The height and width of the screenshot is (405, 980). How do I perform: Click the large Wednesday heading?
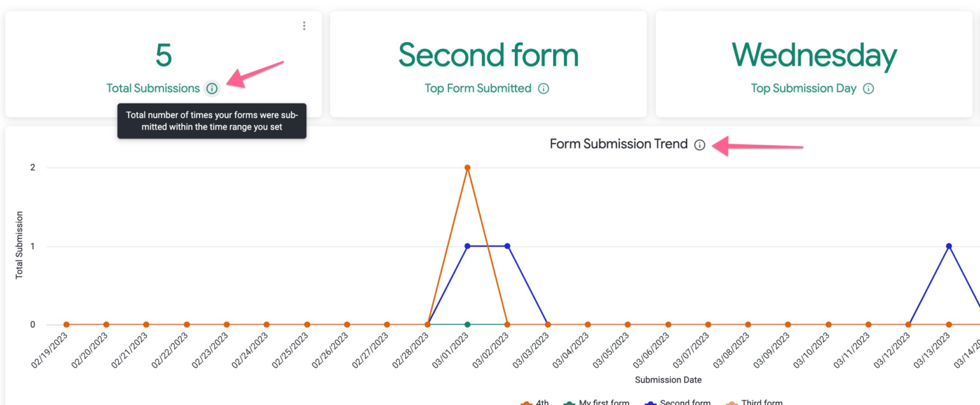814,56
